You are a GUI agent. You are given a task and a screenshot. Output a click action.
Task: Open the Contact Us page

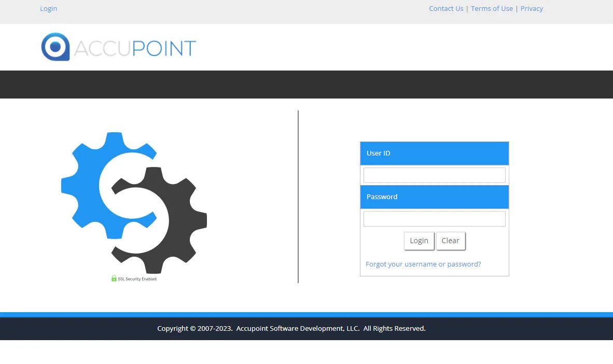[x=446, y=8]
